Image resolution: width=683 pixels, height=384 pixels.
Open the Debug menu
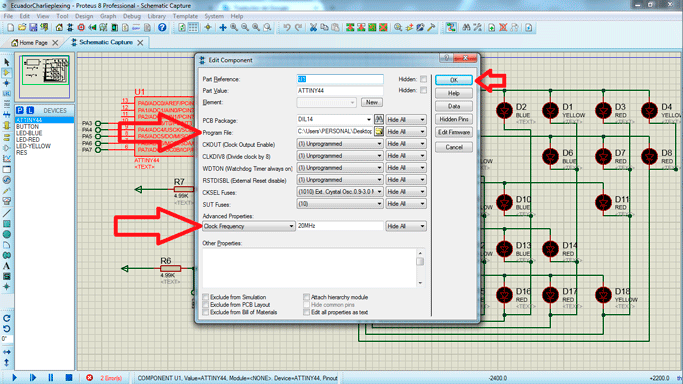pyautogui.click(x=132, y=16)
